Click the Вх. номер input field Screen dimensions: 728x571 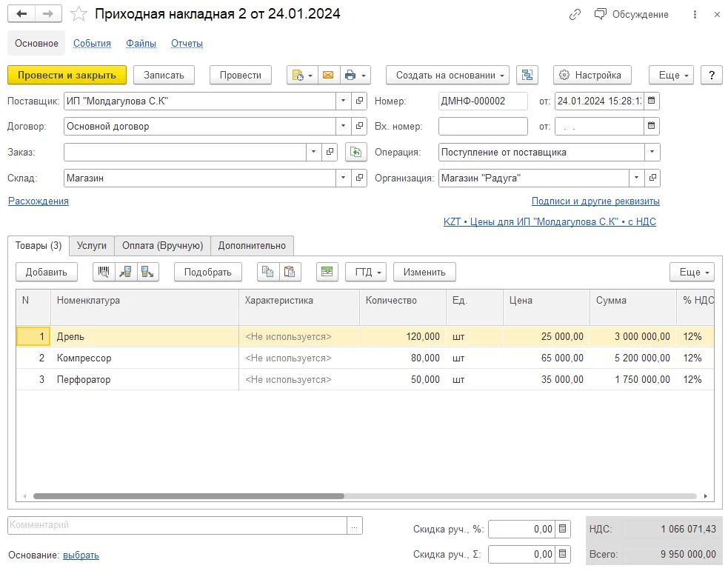coord(483,126)
